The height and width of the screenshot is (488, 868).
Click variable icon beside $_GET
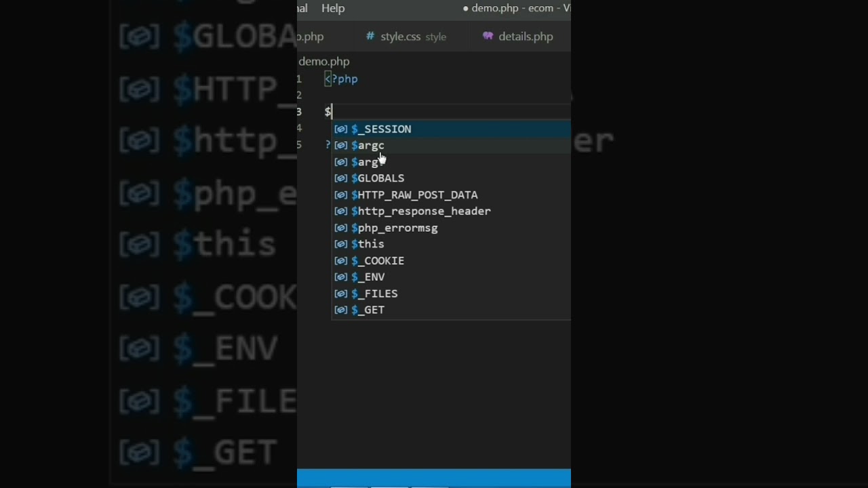point(340,310)
